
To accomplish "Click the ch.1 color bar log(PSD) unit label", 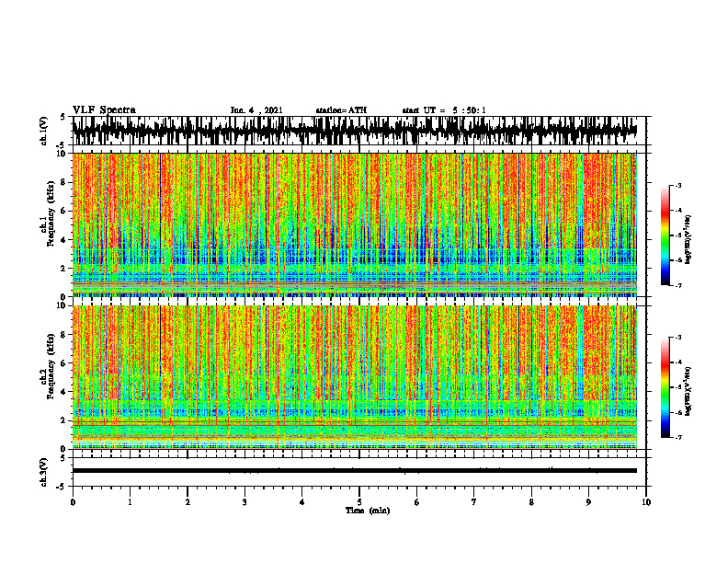I will pyautogui.click(x=688, y=240).
